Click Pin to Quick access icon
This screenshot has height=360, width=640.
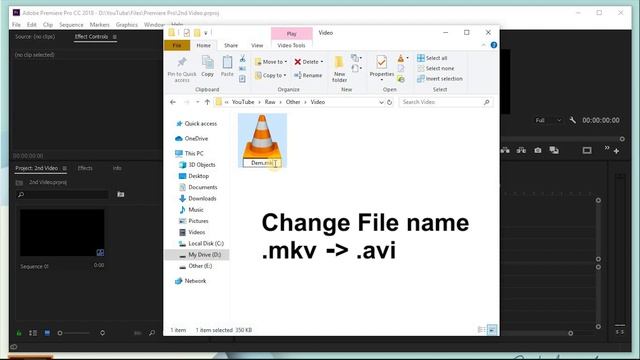tap(182, 62)
